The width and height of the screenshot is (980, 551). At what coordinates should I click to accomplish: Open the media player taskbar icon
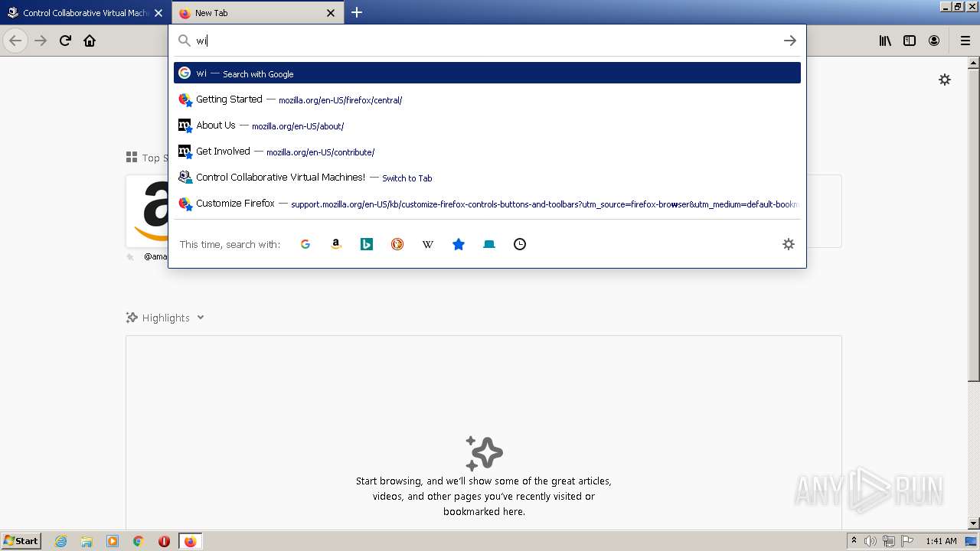(113, 541)
